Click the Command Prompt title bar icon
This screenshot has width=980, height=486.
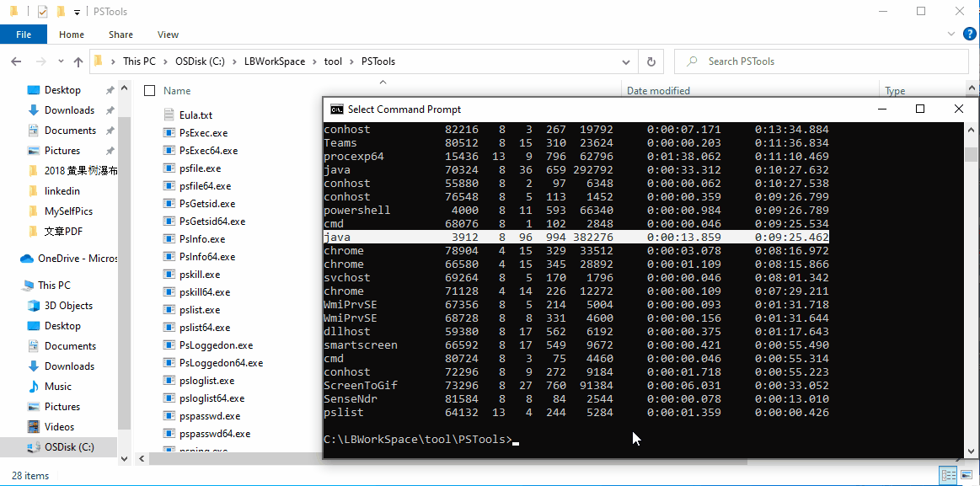(336, 109)
